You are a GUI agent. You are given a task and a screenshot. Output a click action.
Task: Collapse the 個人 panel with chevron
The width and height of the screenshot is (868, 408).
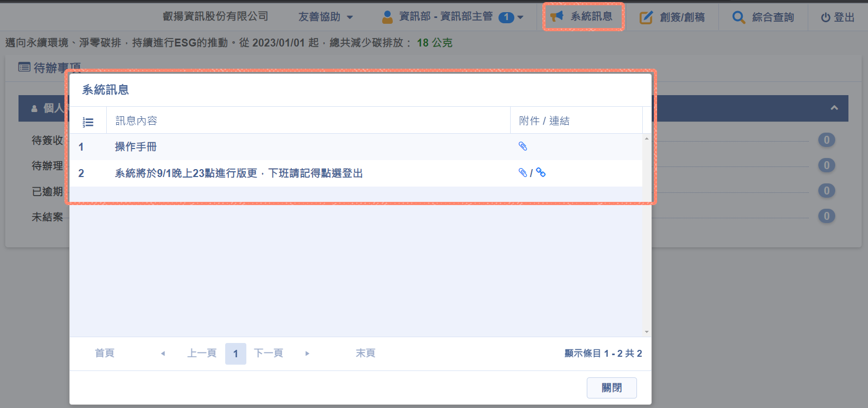[x=834, y=108]
